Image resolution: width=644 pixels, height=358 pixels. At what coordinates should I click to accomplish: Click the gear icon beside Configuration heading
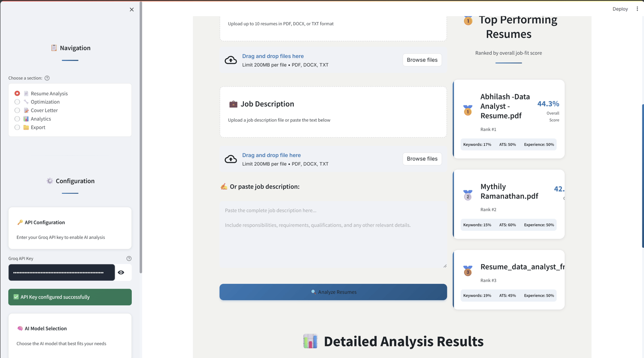[50, 181]
